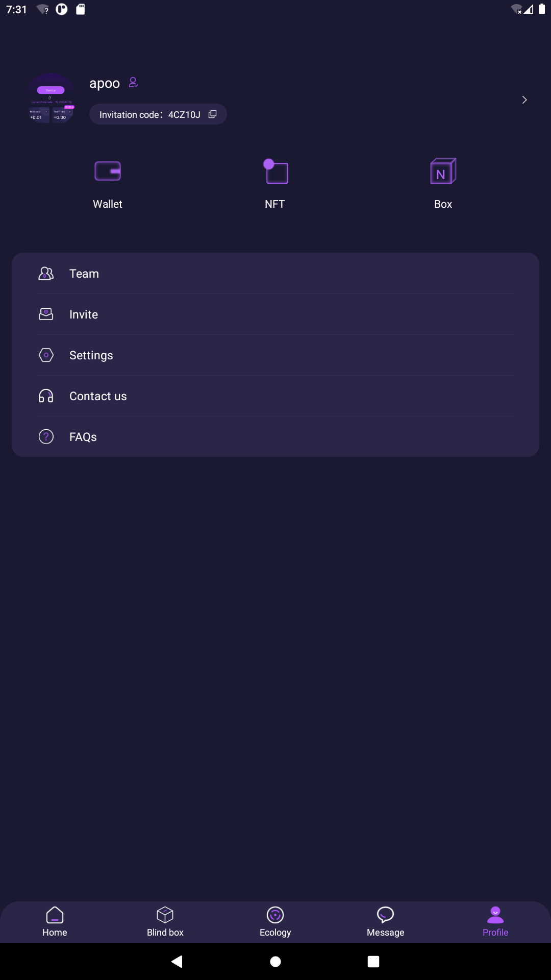This screenshot has height=980, width=551.
Task: Tap the verified user icon beside apoo
Action: click(134, 82)
